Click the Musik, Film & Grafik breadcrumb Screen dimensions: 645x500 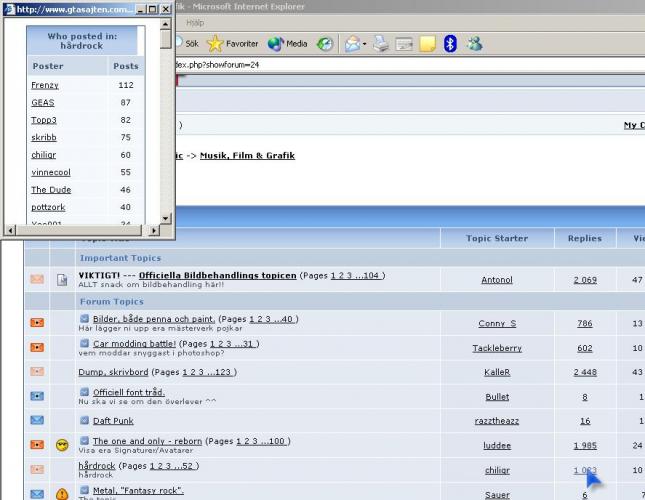pyautogui.click(x=247, y=156)
